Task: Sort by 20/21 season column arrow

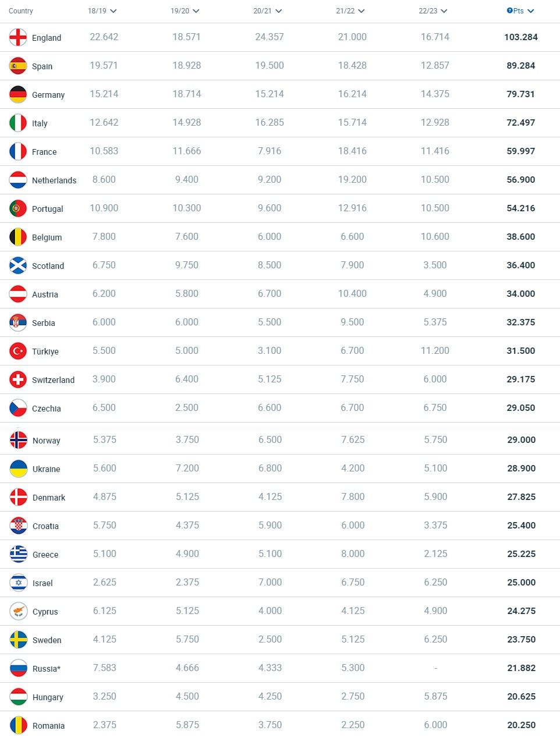Action: (x=278, y=11)
